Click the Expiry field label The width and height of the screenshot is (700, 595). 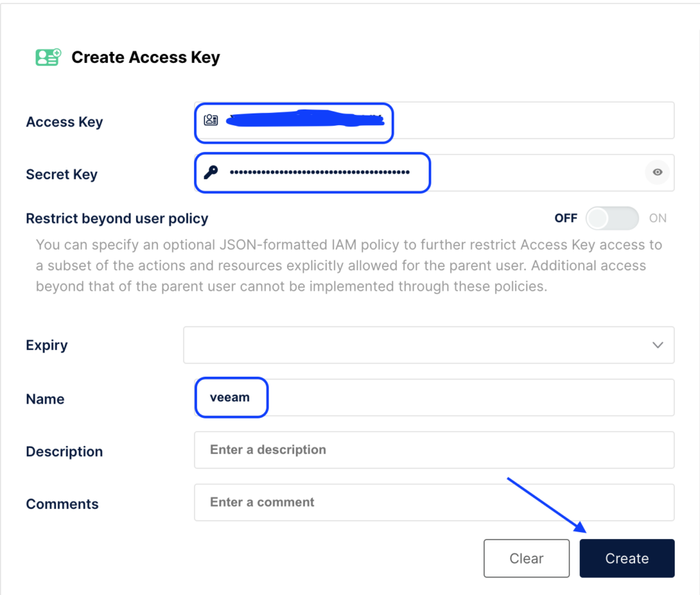tap(46, 345)
